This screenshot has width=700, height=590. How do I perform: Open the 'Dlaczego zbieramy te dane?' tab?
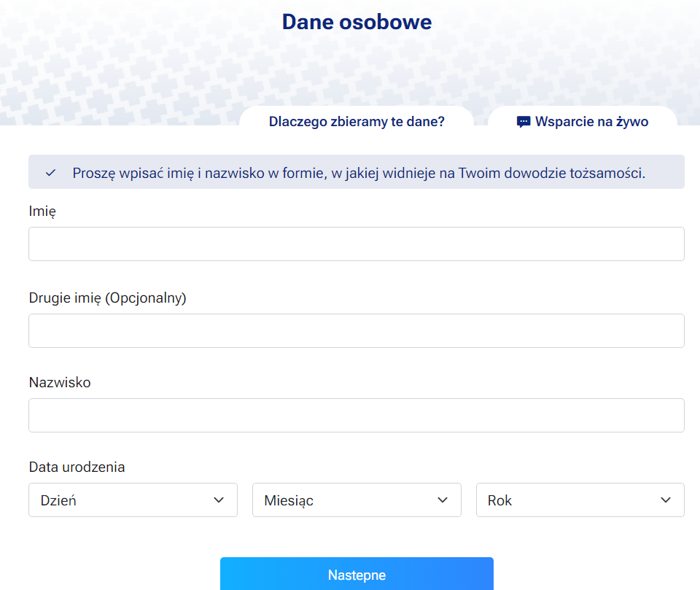point(357,122)
